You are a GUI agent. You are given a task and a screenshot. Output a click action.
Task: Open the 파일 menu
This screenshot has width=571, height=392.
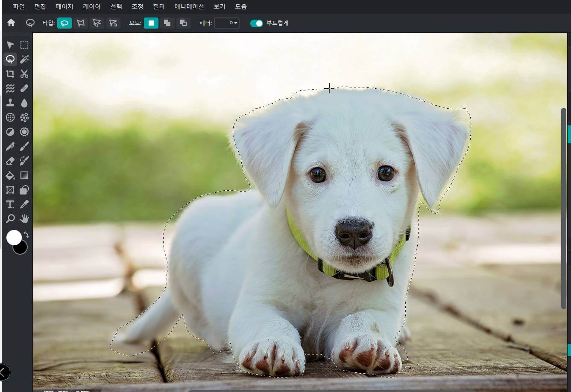[19, 7]
